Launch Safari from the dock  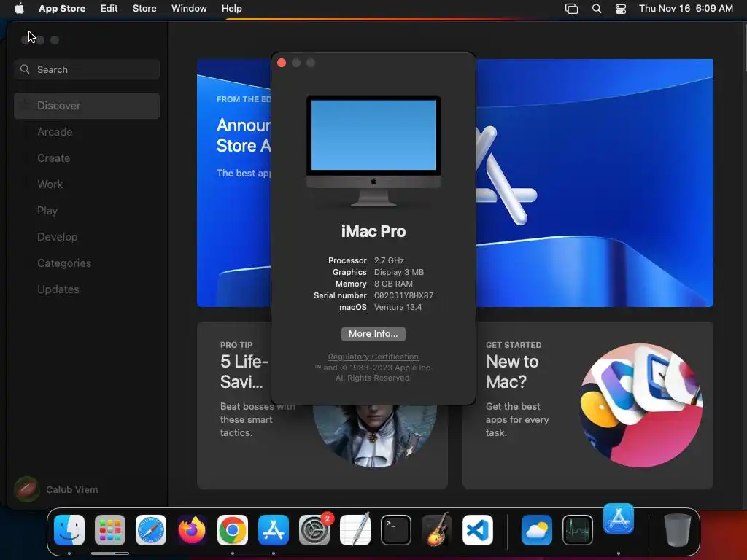[151, 530]
